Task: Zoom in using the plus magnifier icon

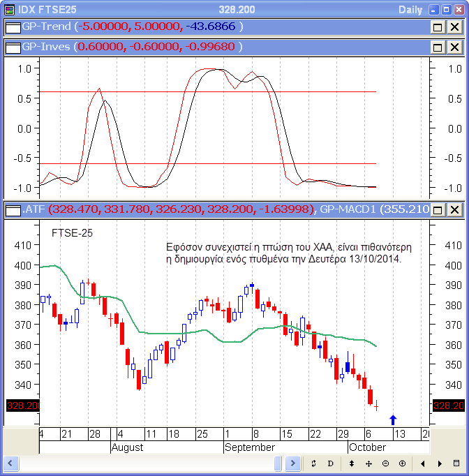Action: pos(402,463)
